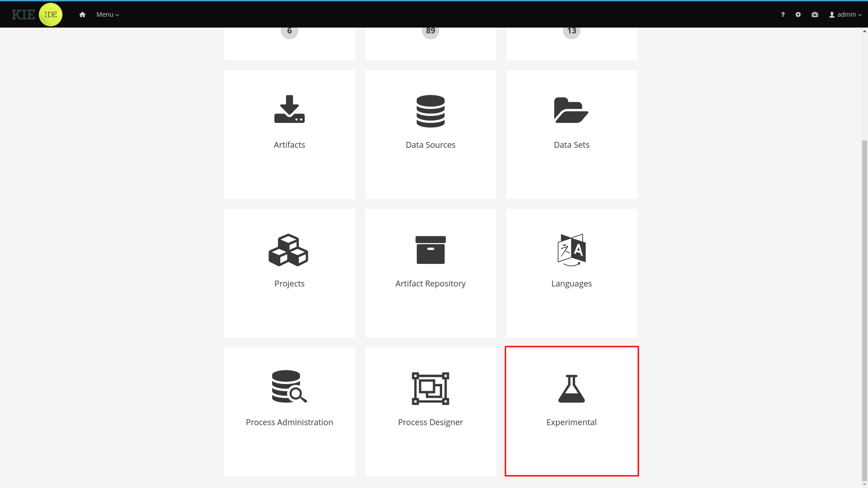Open the Projects workspace
The image size is (868, 488).
tap(290, 273)
